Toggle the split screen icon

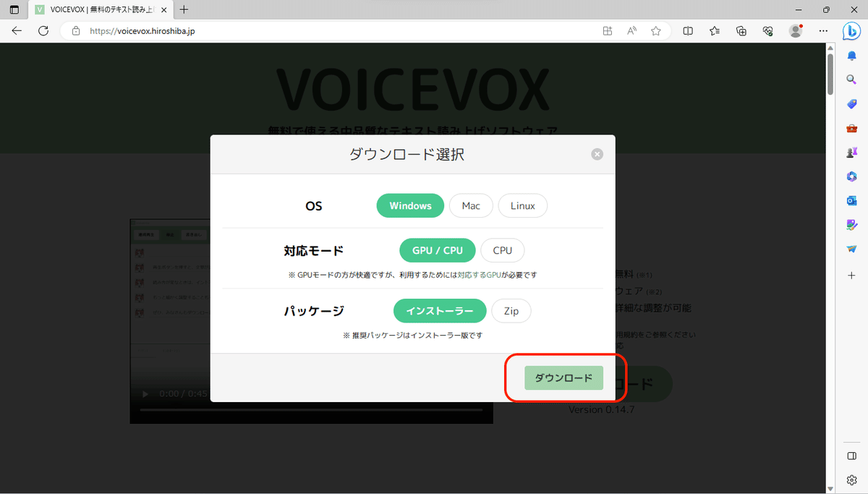tap(688, 31)
